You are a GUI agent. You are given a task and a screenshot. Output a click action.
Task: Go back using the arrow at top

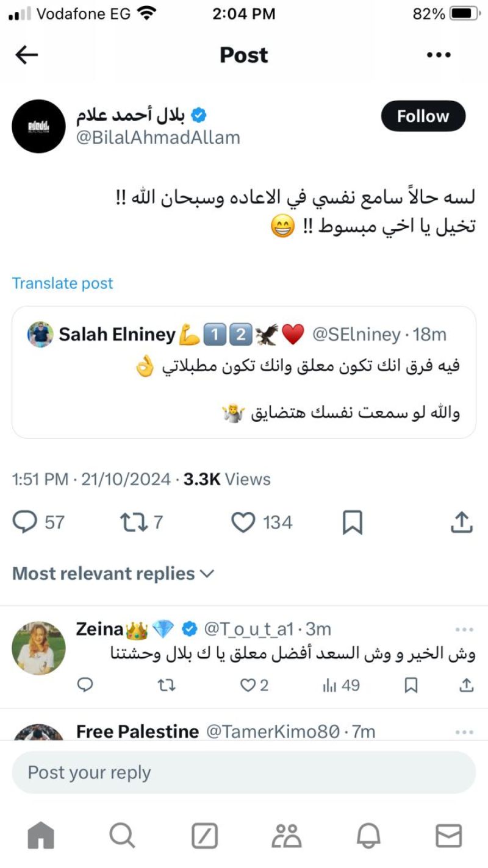point(26,55)
